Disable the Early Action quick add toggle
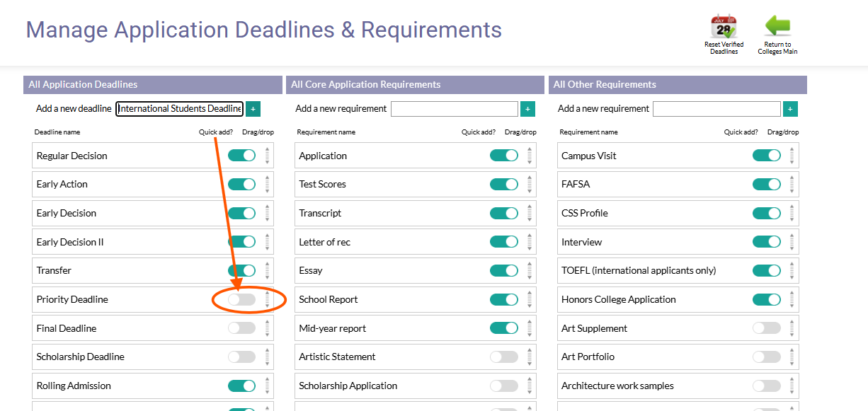868x411 pixels. click(x=241, y=185)
